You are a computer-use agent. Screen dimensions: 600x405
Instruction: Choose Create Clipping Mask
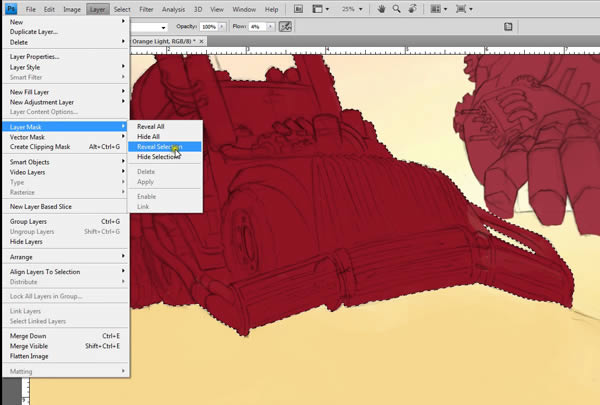point(66,147)
